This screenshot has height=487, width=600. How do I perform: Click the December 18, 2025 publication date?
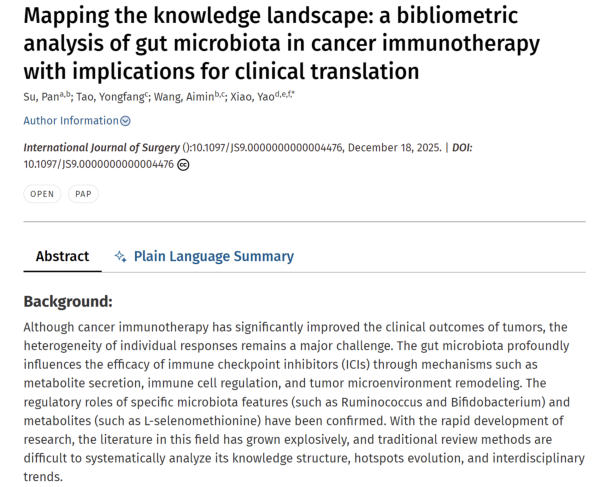pos(394,148)
